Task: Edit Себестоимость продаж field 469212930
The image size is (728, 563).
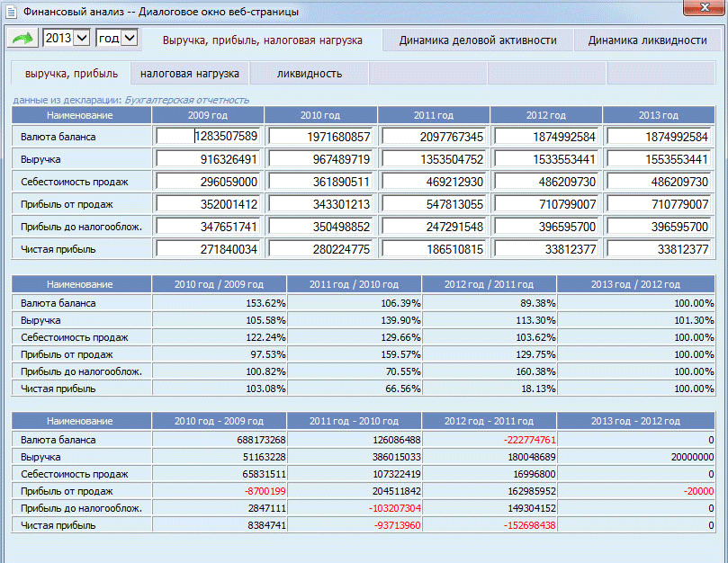Action: click(x=434, y=182)
